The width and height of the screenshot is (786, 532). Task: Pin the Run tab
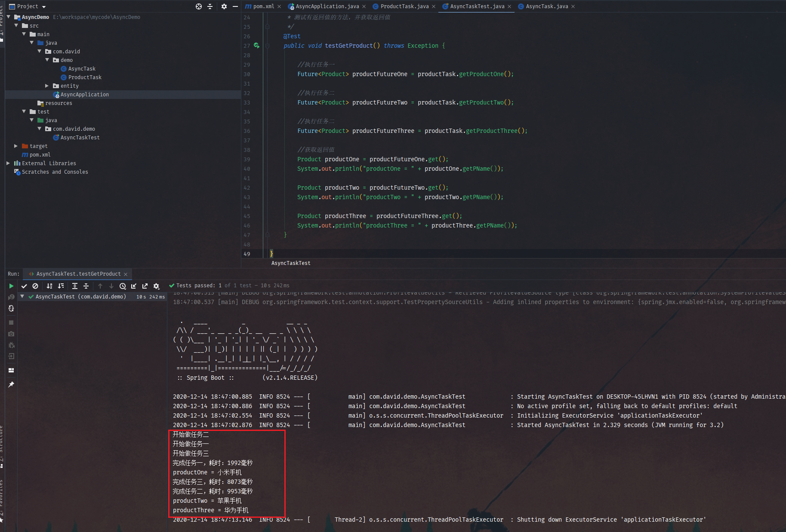coord(11,384)
